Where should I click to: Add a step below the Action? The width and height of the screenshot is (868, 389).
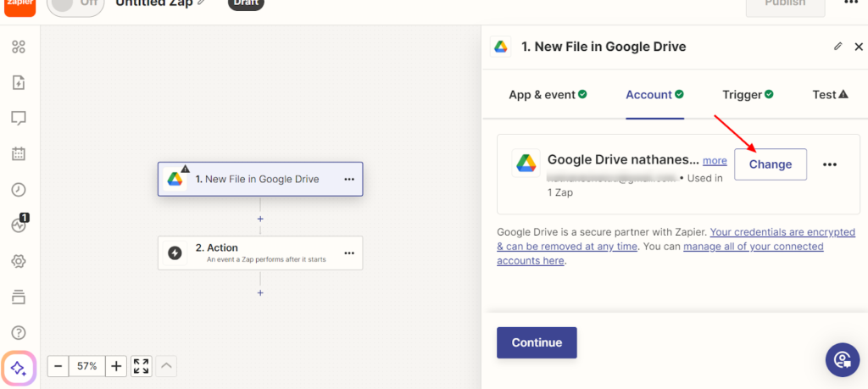(260, 292)
